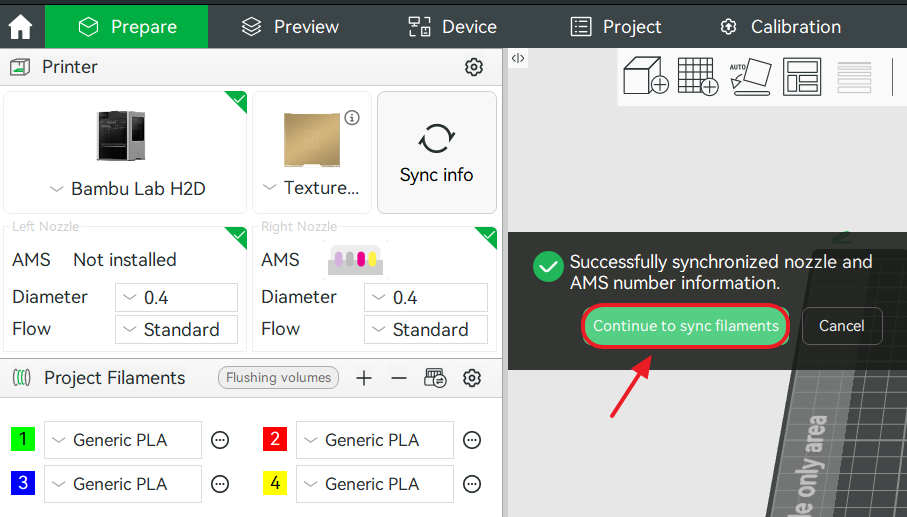Screen dimensions: 907x517
Task: Click the Add cube primitive icon
Action: click(x=645, y=76)
